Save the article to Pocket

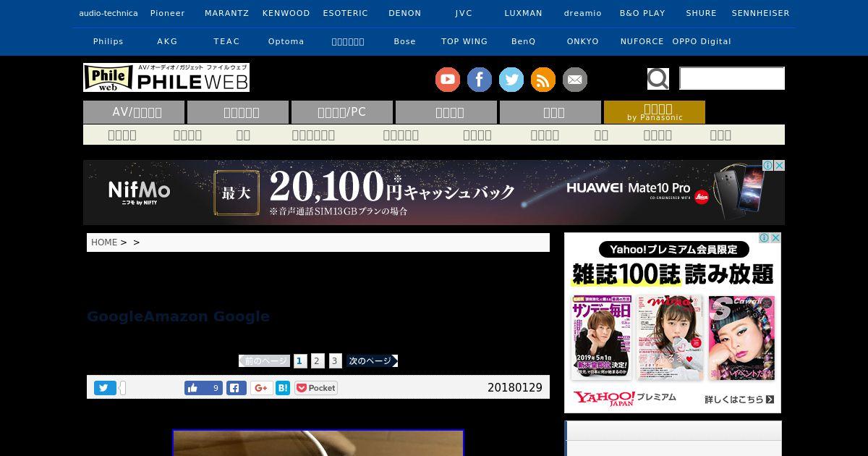click(316, 388)
